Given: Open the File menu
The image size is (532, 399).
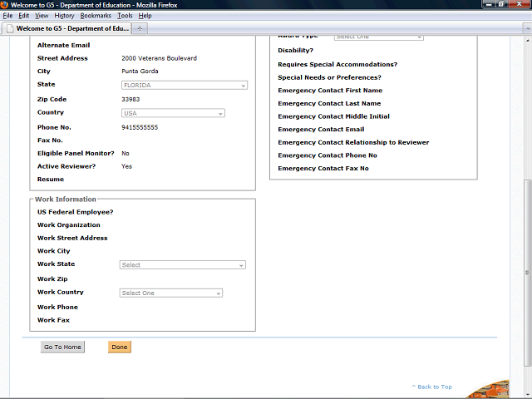Looking at the screenshot, I should pyautogui.click(x=7, y=16).
